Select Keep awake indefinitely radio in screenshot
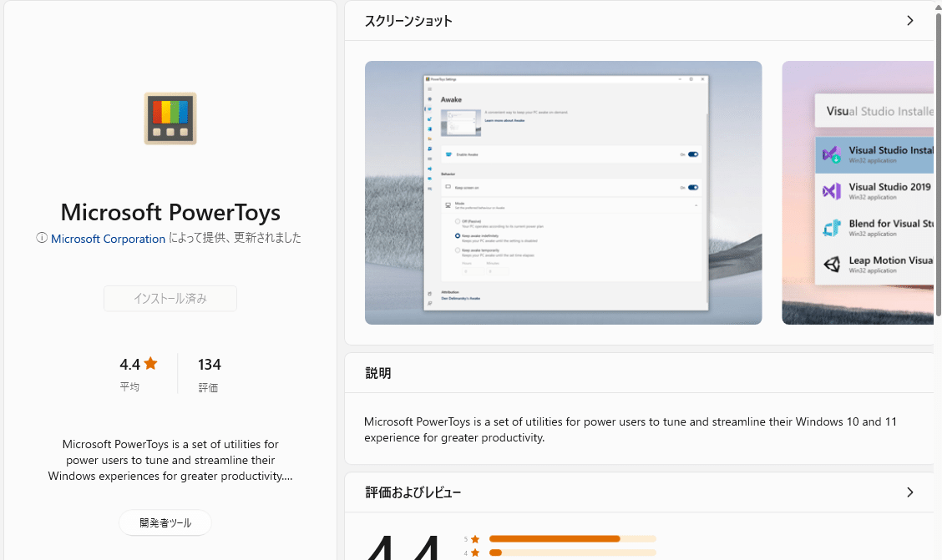This screenshot has height=560, width=942. 457,236
